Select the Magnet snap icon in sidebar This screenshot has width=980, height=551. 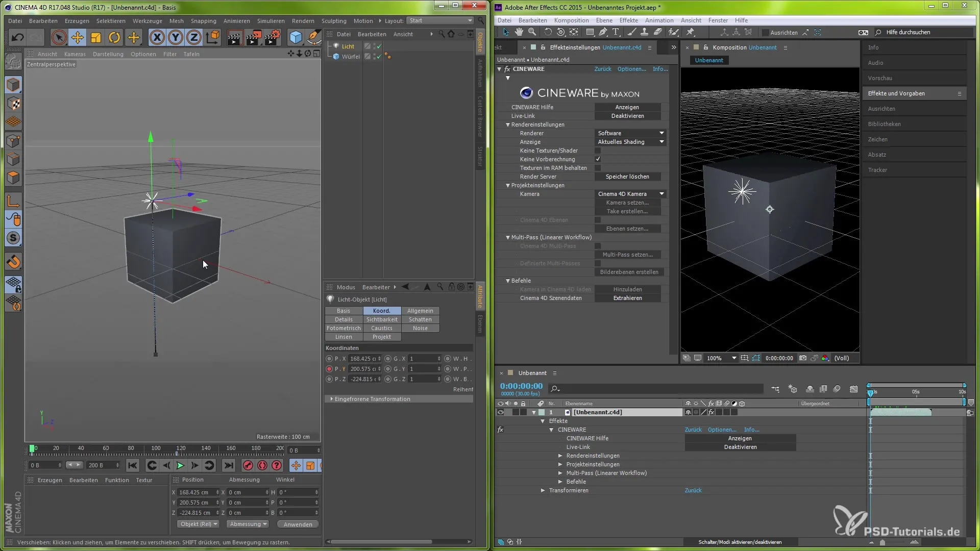(14, 262)
